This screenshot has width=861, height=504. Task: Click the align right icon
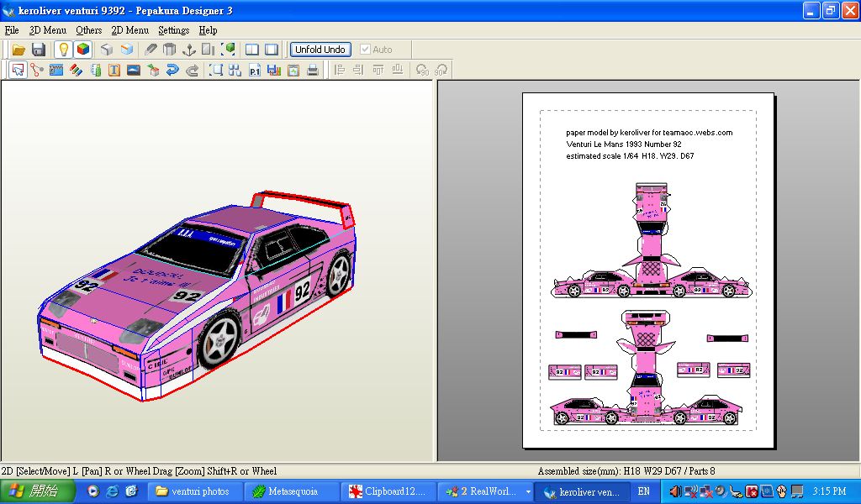click(x=358, y=71)
